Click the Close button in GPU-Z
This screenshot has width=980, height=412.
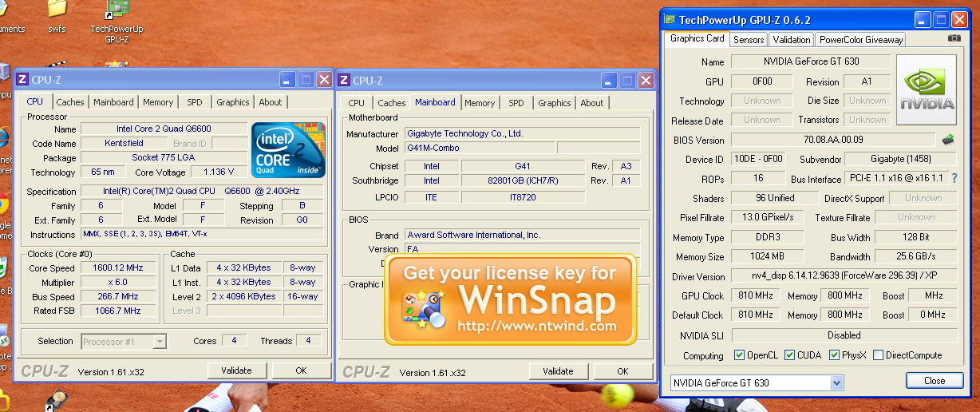point(935,381)
